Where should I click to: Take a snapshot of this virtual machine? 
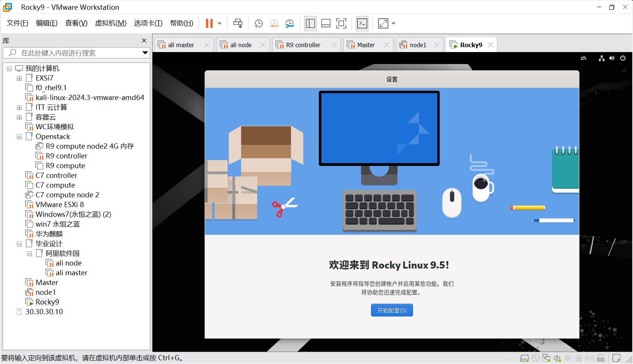pos(258,23)
